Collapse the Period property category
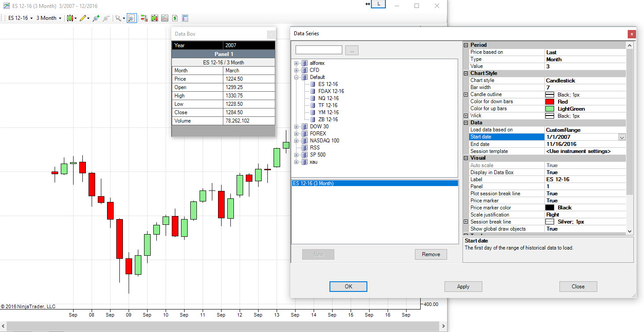Screen dimensions: 644x332 point(466,45)
